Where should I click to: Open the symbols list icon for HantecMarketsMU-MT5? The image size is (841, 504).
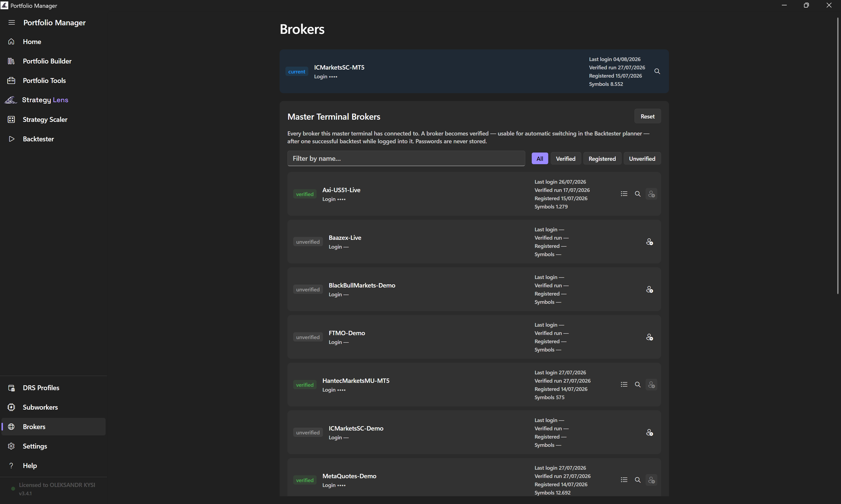coord(624,385)
